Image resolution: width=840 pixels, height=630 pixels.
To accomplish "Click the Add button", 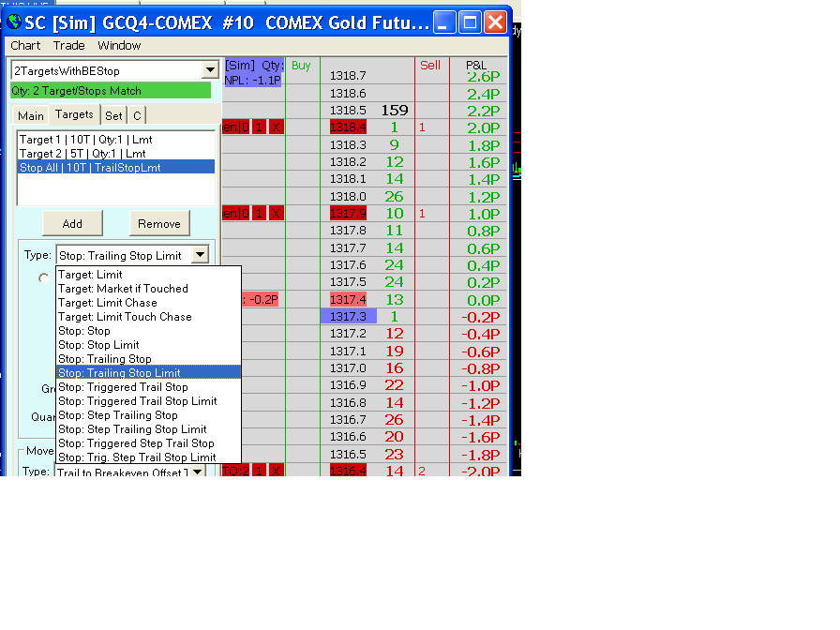I will pyautogui.click(x=72, y=223).
